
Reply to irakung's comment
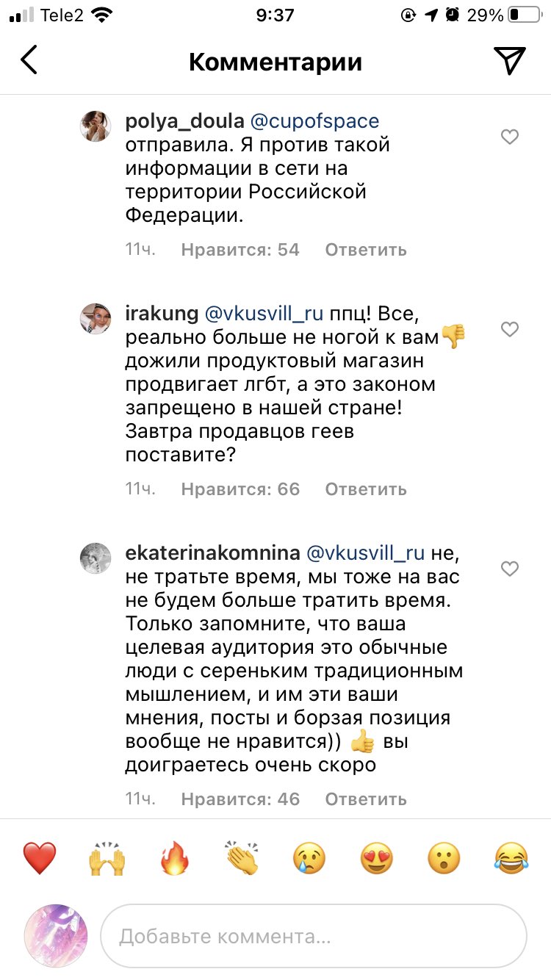tap(365, 489)
